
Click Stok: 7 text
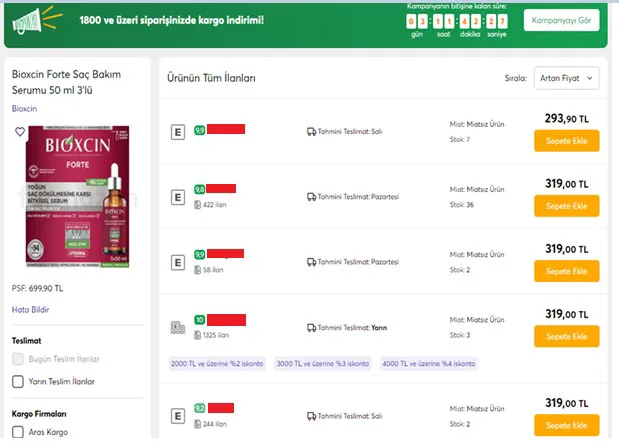point(460,139)
